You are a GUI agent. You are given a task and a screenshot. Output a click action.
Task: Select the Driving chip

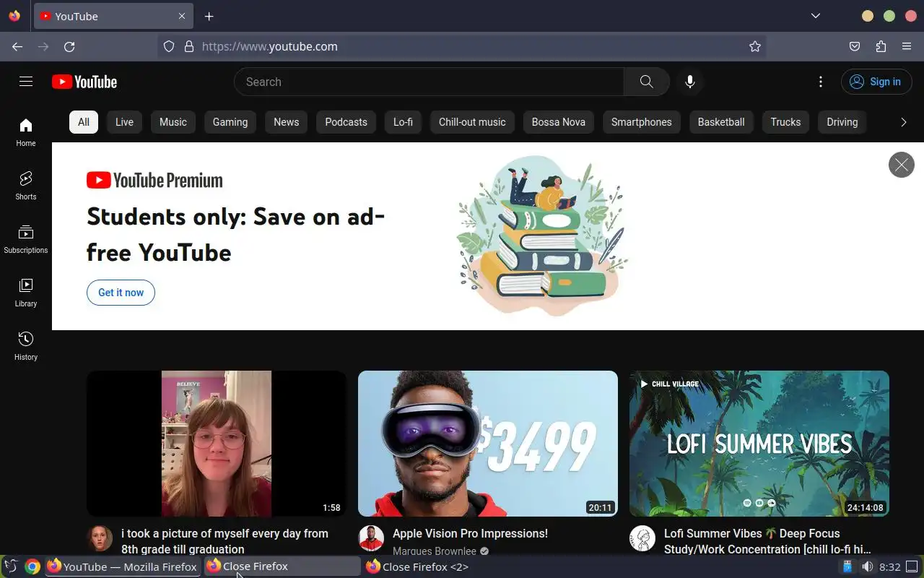point(842,122)
